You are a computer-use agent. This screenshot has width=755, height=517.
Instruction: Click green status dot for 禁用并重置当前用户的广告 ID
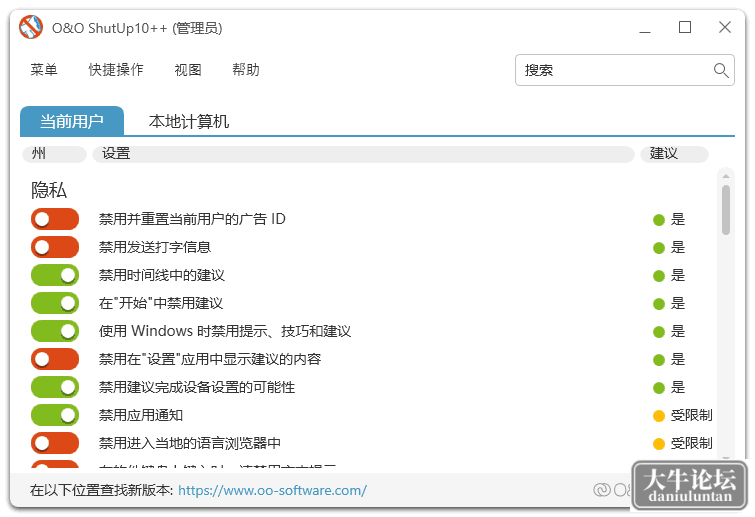pos(659,220)
